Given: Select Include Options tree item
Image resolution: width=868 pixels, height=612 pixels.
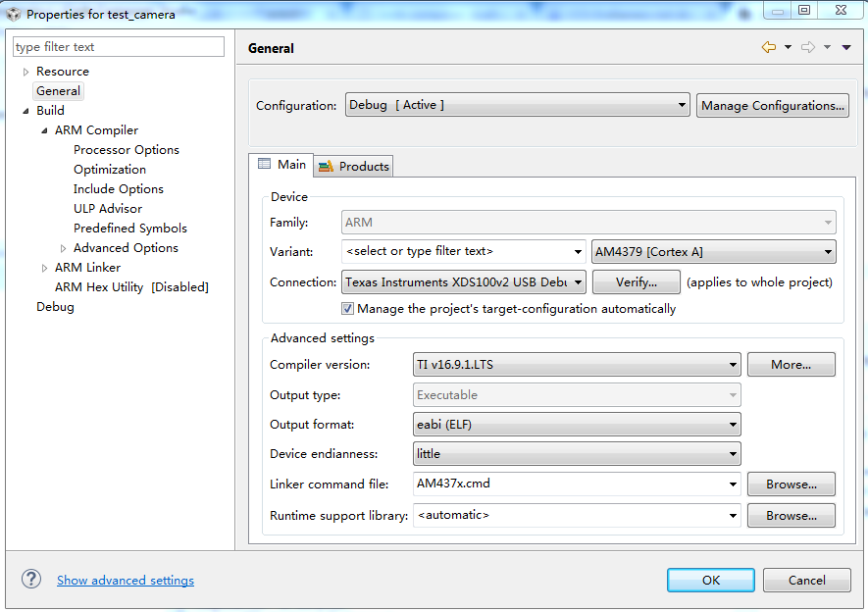Looking at the screenshot, I should click(x=119, y=189).
